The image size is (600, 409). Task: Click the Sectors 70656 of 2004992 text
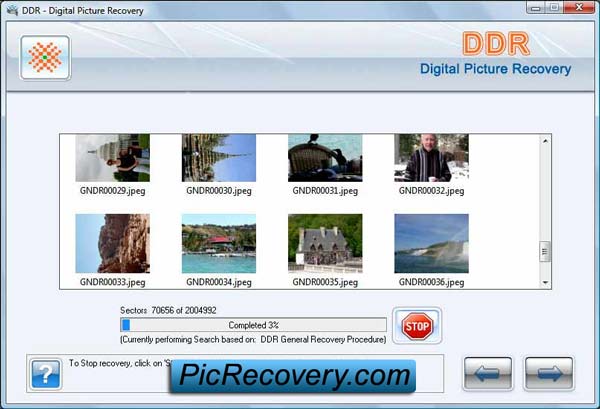[x=168, y=310]
